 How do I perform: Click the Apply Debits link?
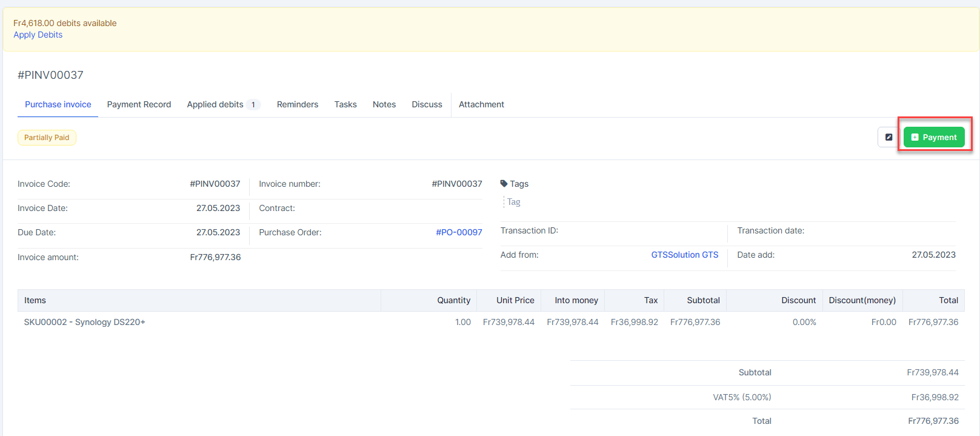tap(38, 35)
